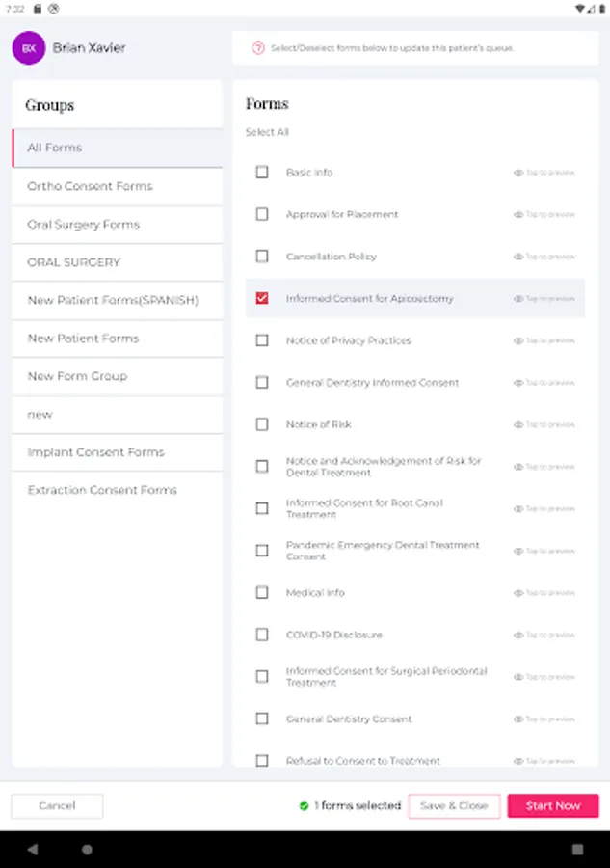Viewport: 610px width, 868px height.
Task: Click the Start Now button
Action: tap(553, 806)
